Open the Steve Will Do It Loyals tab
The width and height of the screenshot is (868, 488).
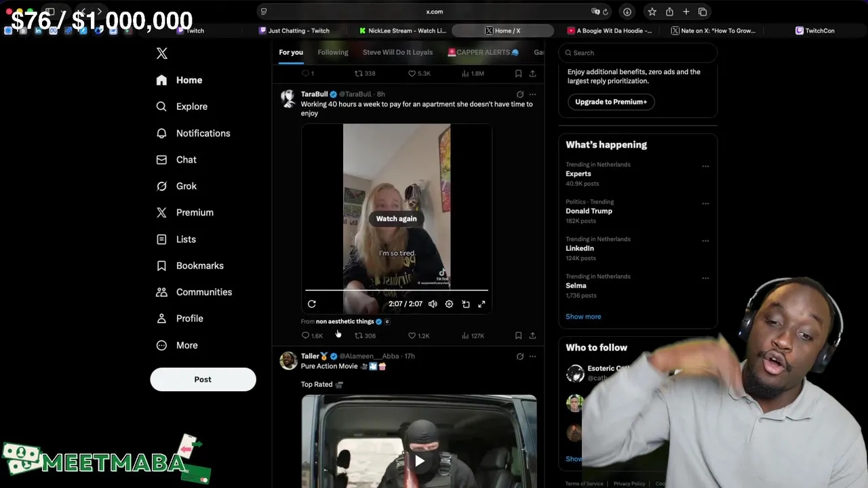397,52
